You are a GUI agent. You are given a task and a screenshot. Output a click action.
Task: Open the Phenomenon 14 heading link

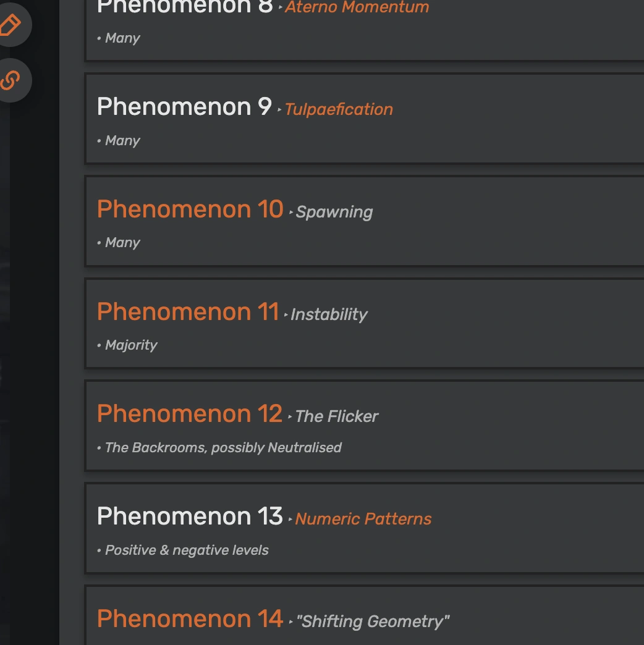pos(190,618)
